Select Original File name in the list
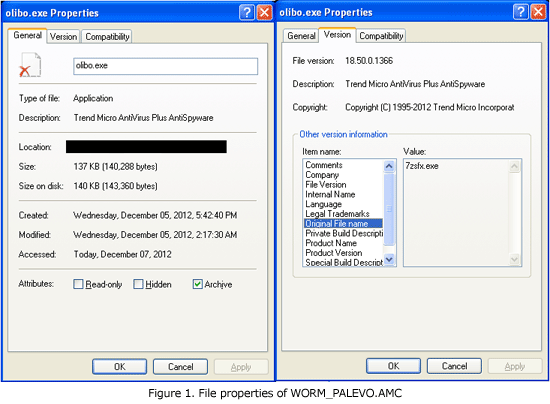Viewport: 550px width, 404px height. point(343,223)
